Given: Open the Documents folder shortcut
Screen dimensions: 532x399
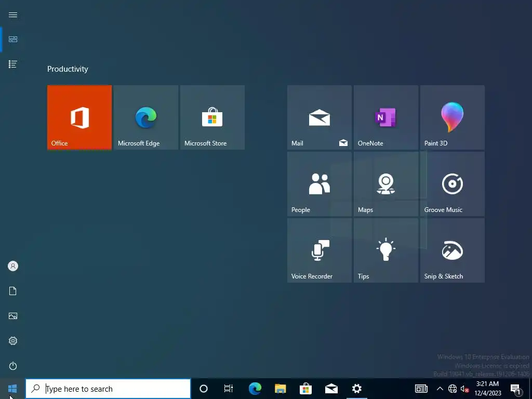Looking at the screenshot, I should click(13, 291).
